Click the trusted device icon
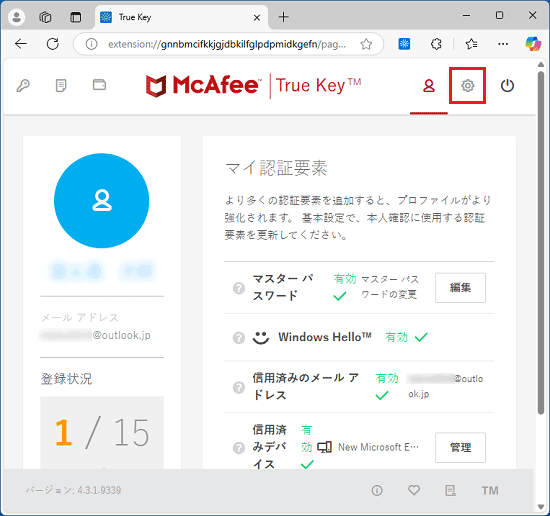This screenshot has width=550, height=516. coord(324,447)
